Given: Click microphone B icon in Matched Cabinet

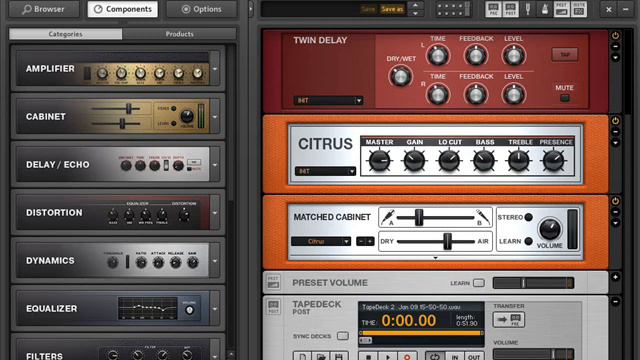Looking at the screenshot, I should point(482,217).
